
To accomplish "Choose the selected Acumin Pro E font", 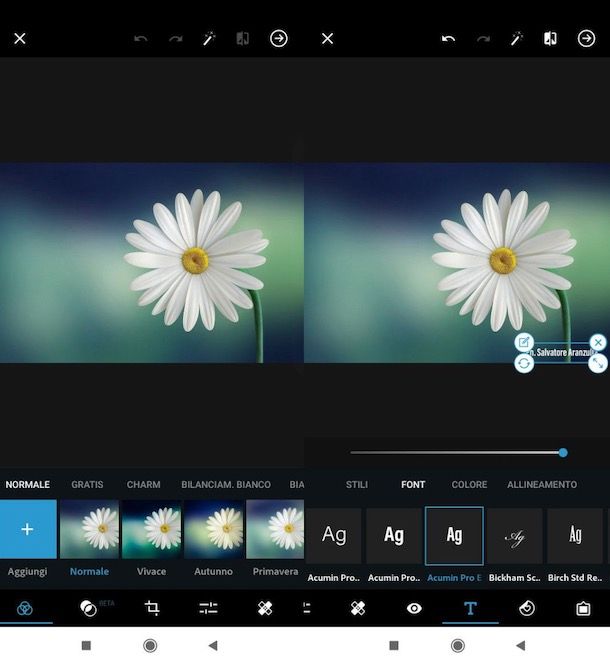I will [x=454, y=536].
